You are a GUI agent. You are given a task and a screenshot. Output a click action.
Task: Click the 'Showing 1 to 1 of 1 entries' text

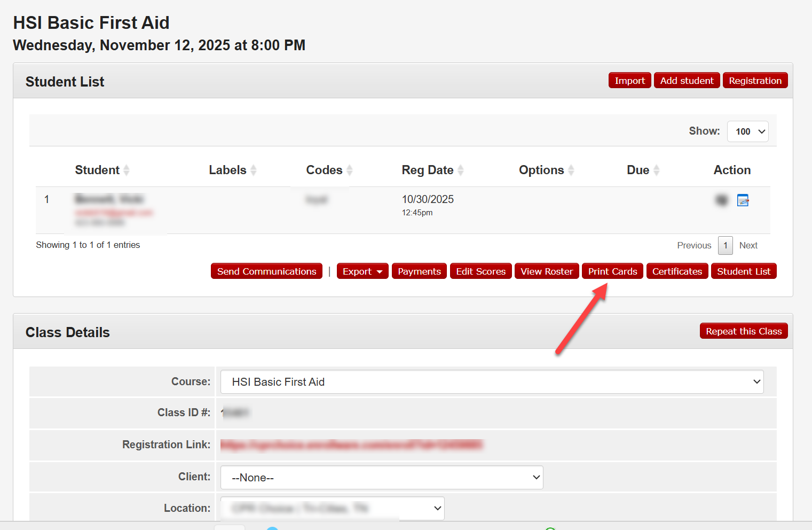(88, 245)
